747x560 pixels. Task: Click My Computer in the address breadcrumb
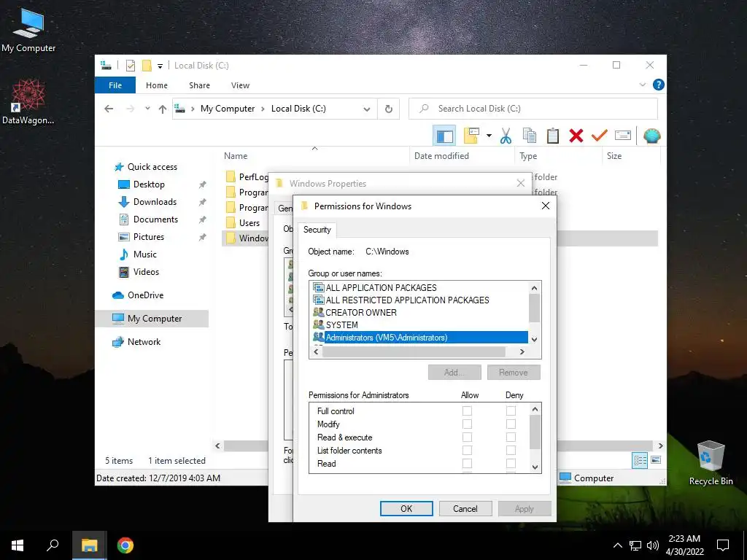coord(228,109)
